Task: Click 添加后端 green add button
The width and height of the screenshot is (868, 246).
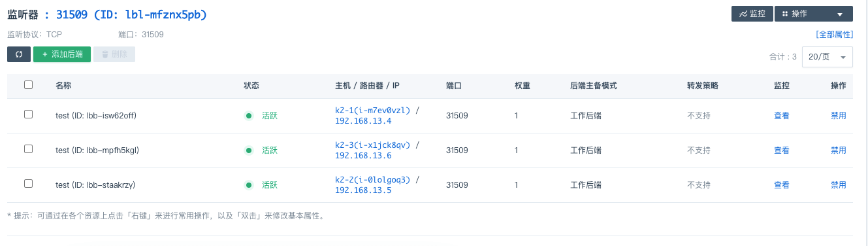Action: [x=62, y=54]
